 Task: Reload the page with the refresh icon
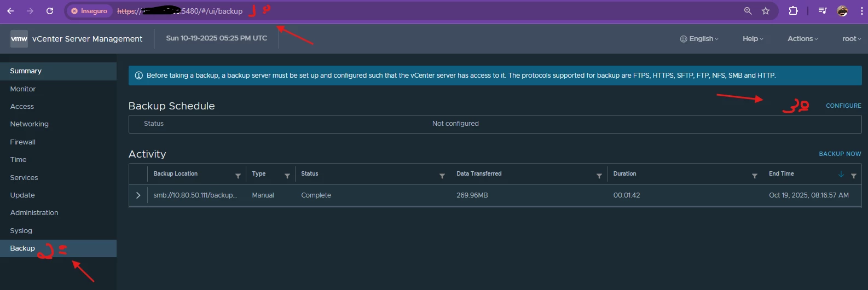tap(50, 11)
